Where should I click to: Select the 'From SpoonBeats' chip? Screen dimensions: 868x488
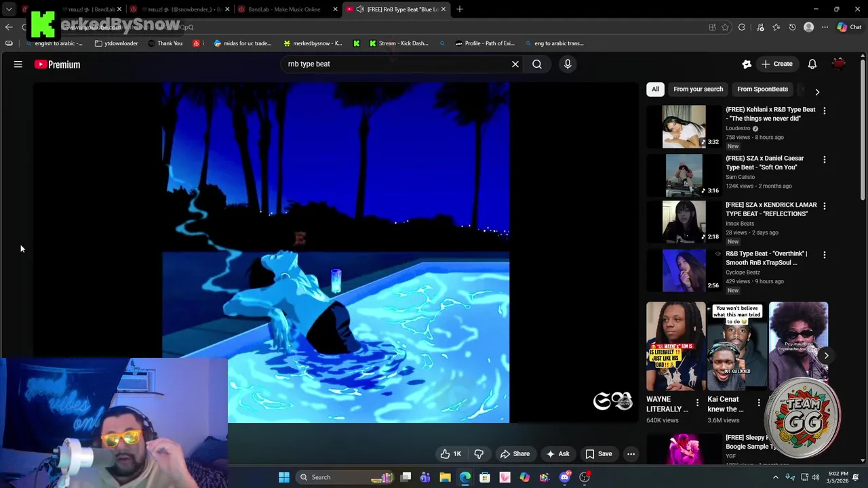(x=762, y=89)
